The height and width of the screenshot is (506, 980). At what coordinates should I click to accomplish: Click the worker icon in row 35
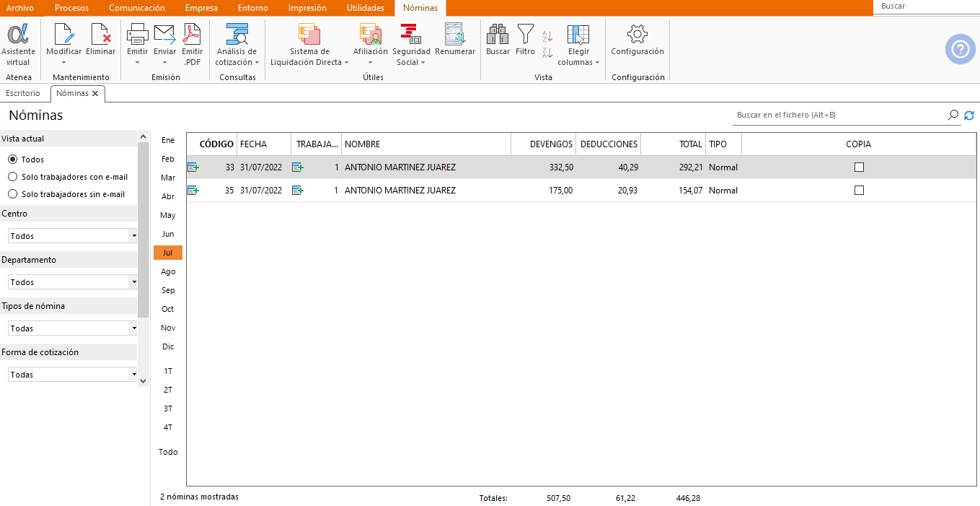(298, 191)
